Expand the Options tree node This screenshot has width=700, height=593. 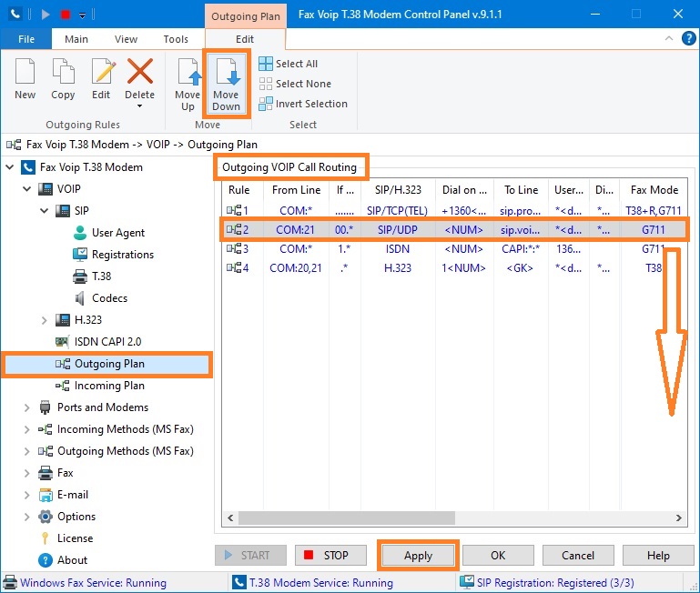(x=26, y=517)
